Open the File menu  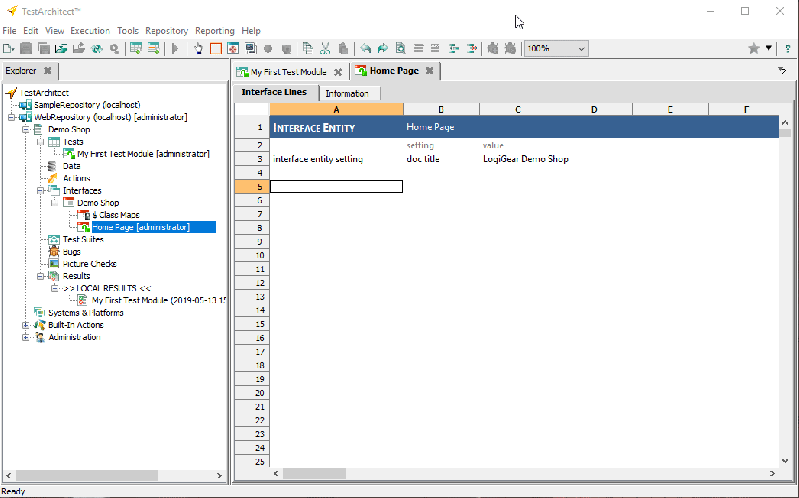(9, 31)
